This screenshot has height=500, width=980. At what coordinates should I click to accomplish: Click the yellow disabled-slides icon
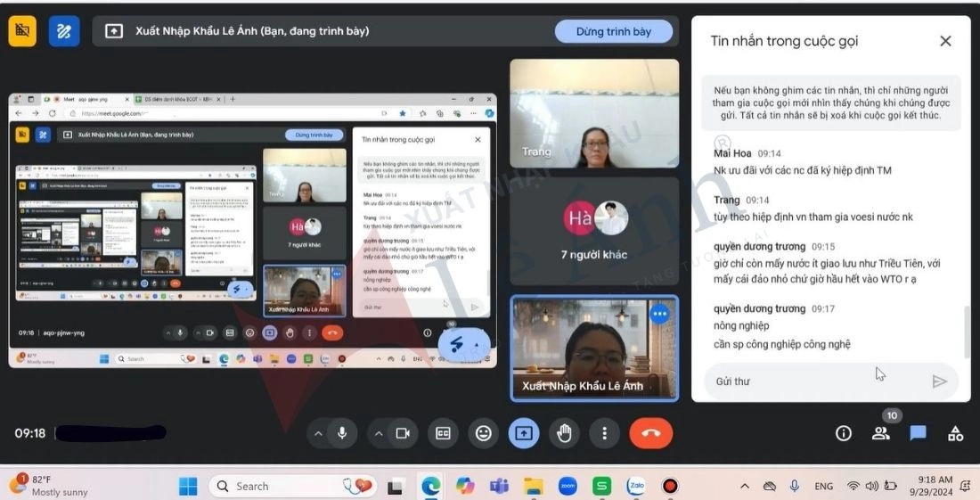tap(22, 31)
